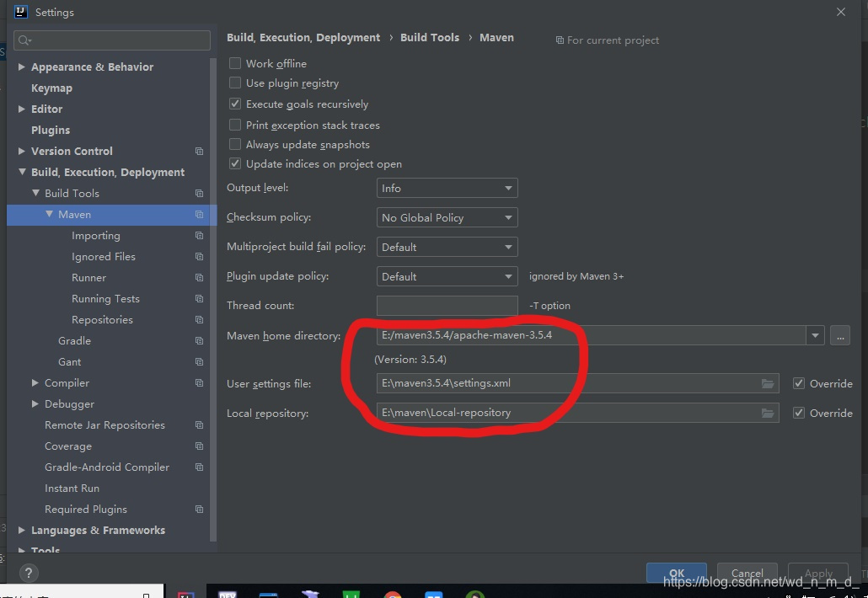The width and height of the screenshot is (868, 598).
Task: Uncheck Execute goals recursively
Action: (235, 104)
